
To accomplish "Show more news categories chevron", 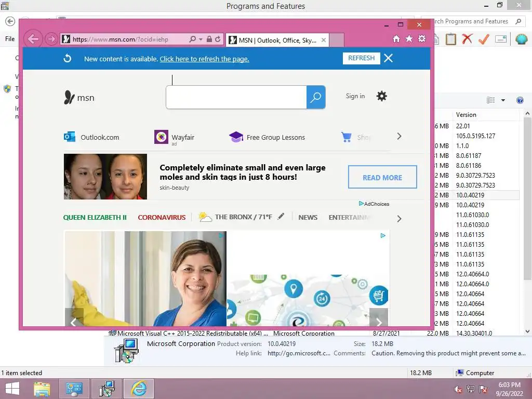I will pyautogui.click(x=399, y=219).
